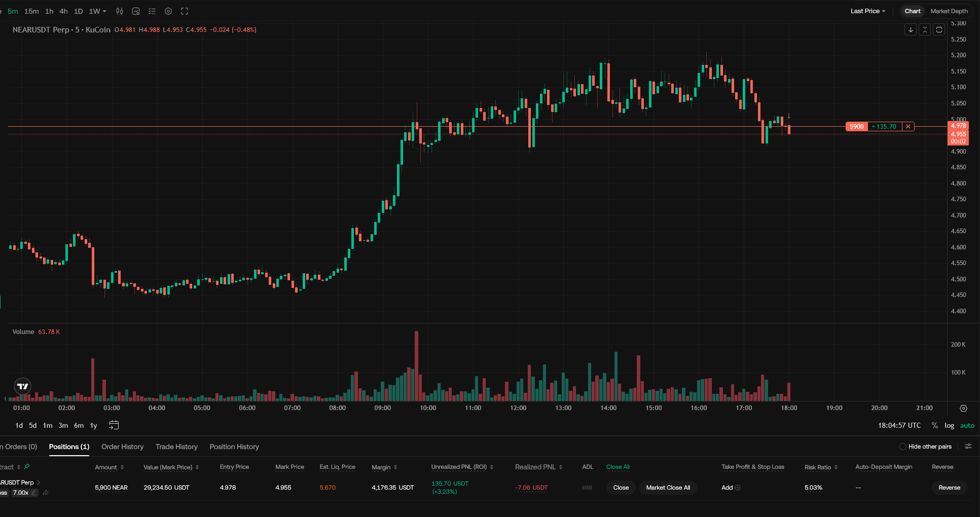Image resolution: width=980 pixels, height=517 pixels.
Task: Open the position table filter settings icon
Action: point(968,447)
